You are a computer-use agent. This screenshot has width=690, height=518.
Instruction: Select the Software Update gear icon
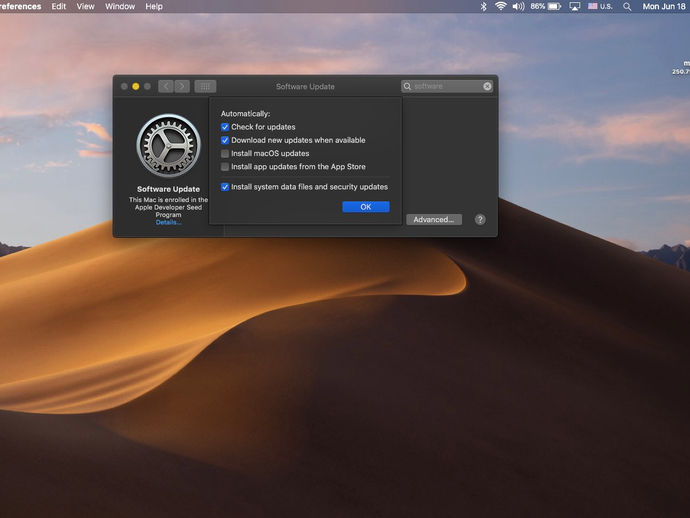(x=169, y=146)
